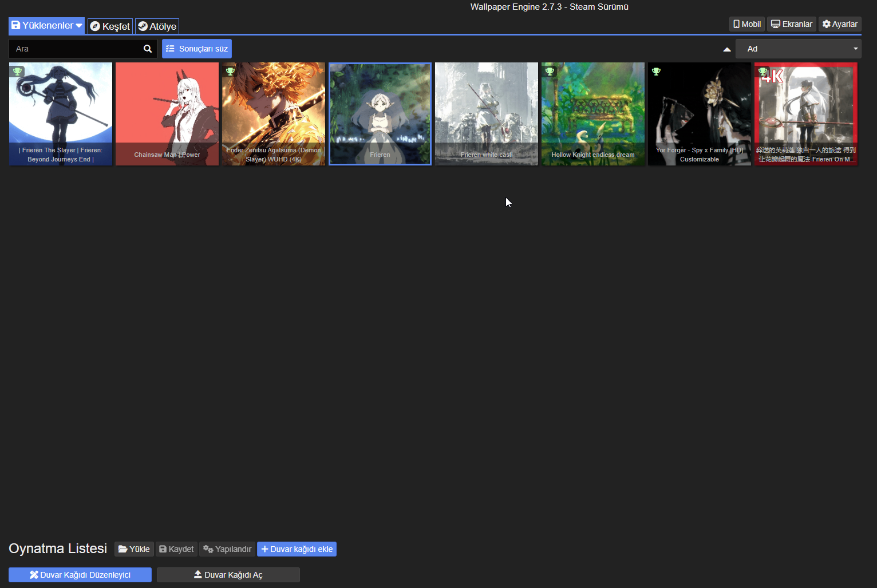Switch to the Atölye tab

tap(157, 26)
